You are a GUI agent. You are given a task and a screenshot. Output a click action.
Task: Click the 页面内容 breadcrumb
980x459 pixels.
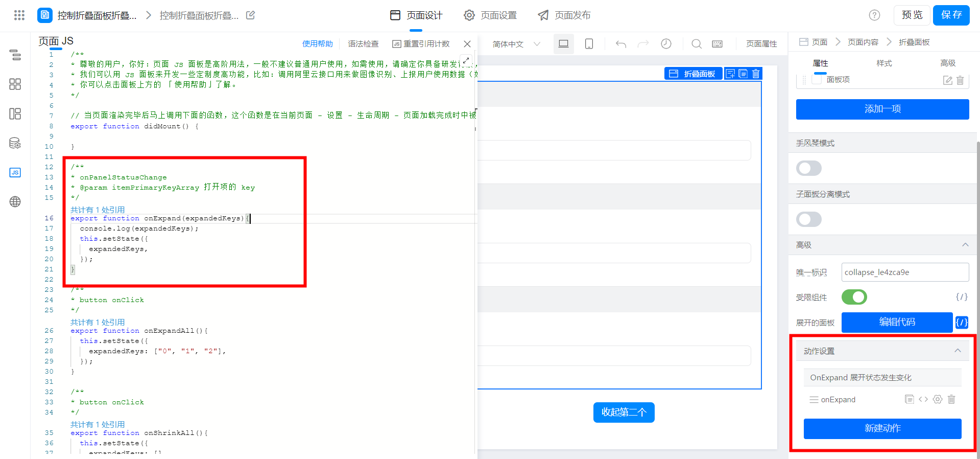coord(863,42)
